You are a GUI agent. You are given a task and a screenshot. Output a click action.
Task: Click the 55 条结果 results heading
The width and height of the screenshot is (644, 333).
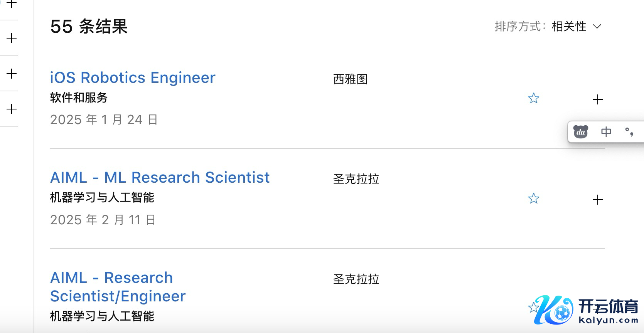point(89,27)
